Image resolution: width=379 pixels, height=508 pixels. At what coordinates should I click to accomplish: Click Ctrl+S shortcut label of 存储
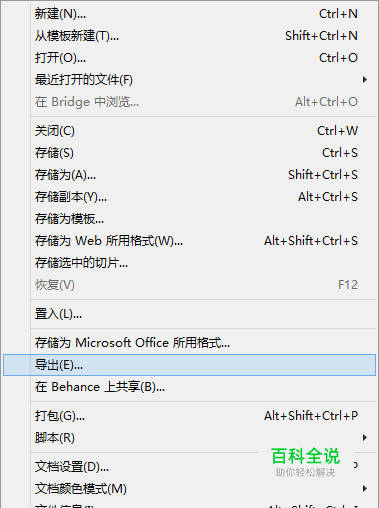[x=340, y=153]
